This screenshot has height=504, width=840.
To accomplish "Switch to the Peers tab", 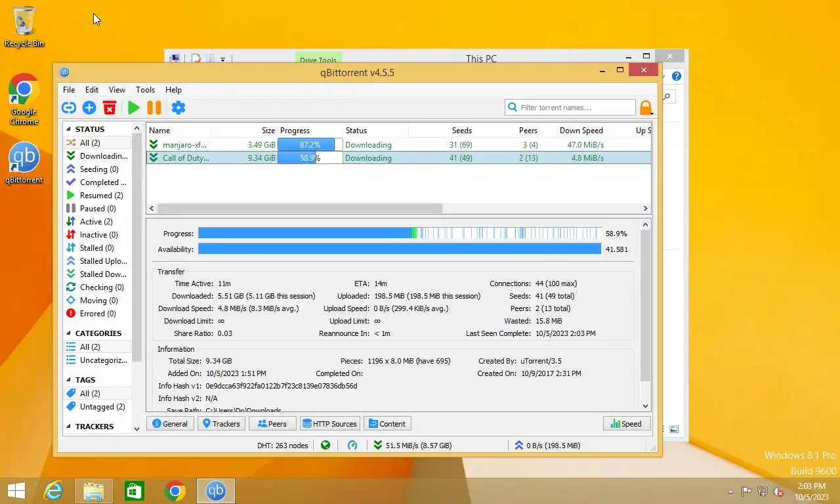I will coord(272,424).
